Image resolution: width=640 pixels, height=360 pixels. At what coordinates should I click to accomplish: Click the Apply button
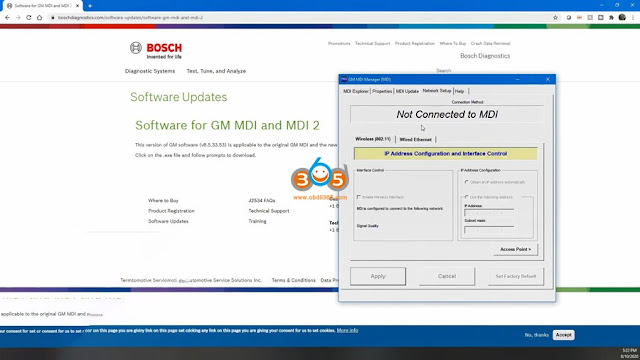(378, 276)
